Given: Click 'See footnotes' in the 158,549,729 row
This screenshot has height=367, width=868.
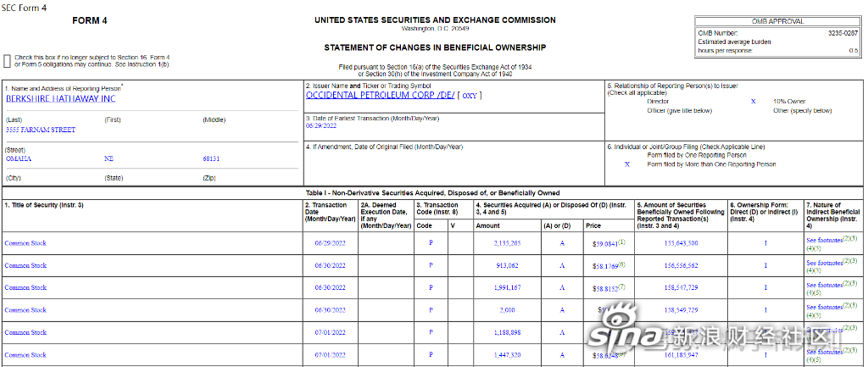Looking at the screenshot, I should 824,307.
